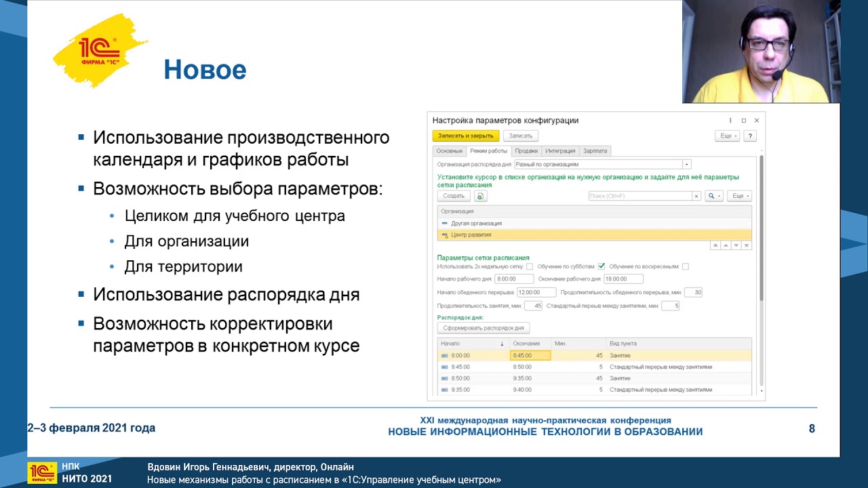Click the 9:40:00 end-time cell
The height and width of the screenshot is (488, 868).
point(530,390)
